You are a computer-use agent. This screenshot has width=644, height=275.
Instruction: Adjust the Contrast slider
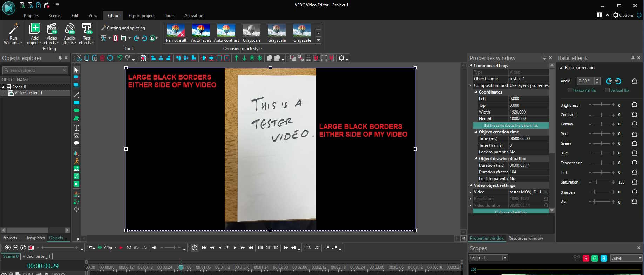602,115
